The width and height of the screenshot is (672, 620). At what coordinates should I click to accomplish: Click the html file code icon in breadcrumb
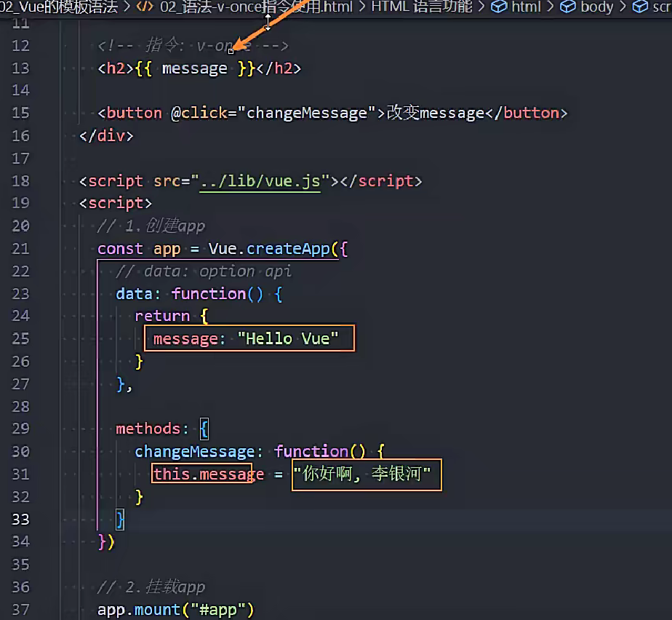point(145,7)
